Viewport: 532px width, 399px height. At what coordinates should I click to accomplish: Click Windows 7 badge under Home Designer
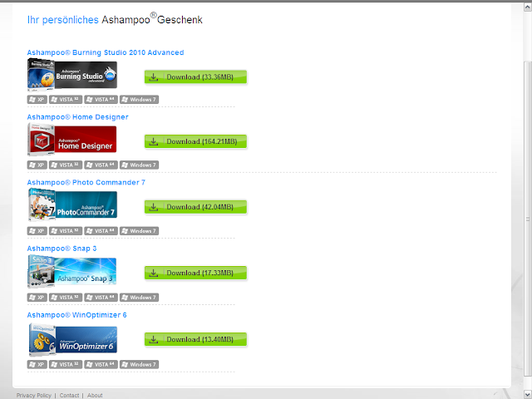[x=139, y=165]
